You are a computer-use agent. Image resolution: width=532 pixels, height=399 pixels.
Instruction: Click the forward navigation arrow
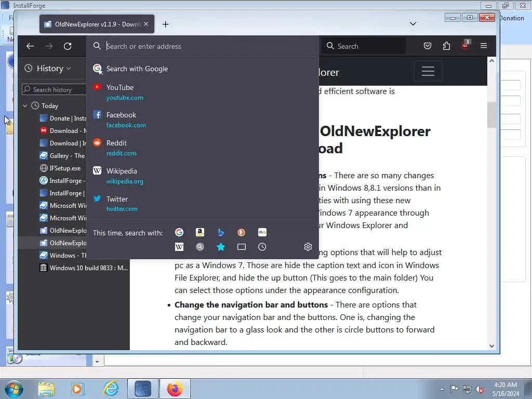[x=49, y=46]
